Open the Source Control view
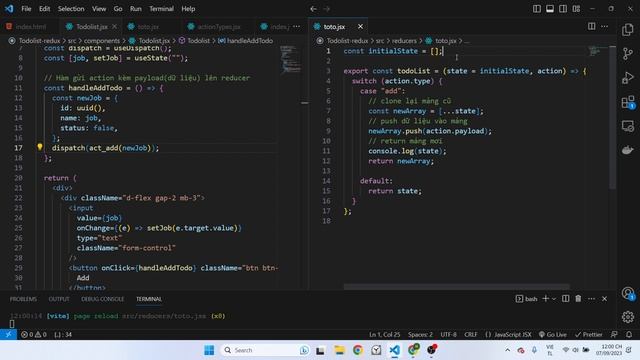Image resolution: width=640 pixels, height=360 pixels. [x=628, y=53]
